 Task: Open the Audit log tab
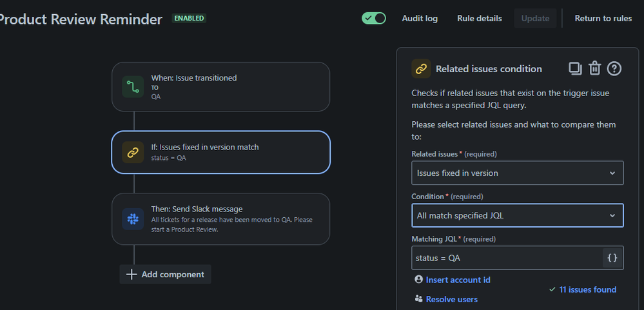tap(420, 18)
